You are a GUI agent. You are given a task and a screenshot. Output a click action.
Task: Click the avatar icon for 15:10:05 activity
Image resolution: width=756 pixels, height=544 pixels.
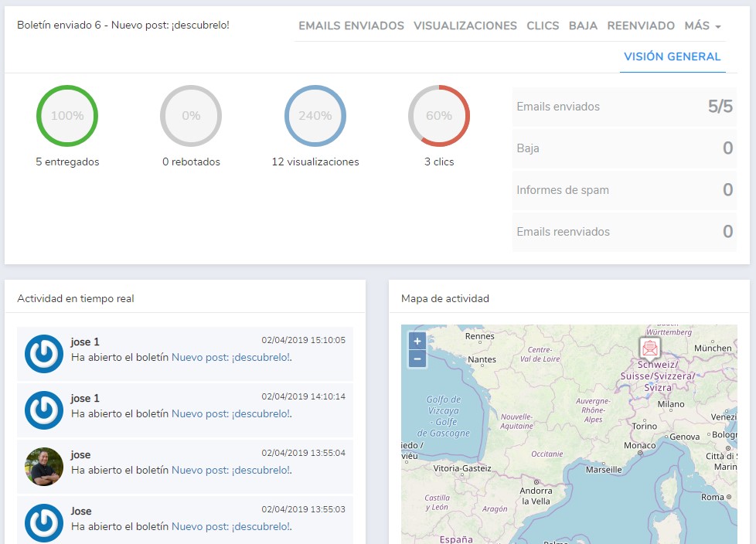pos(44,354)
